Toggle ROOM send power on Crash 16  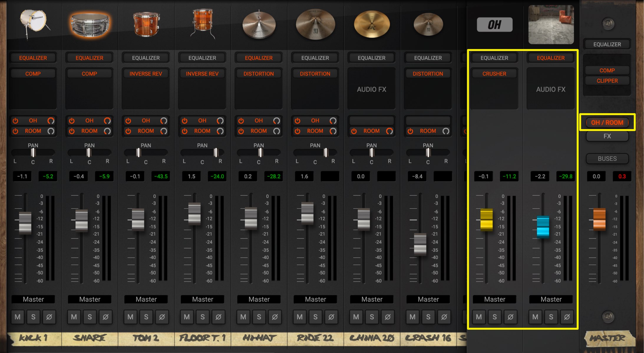[410, 131]
